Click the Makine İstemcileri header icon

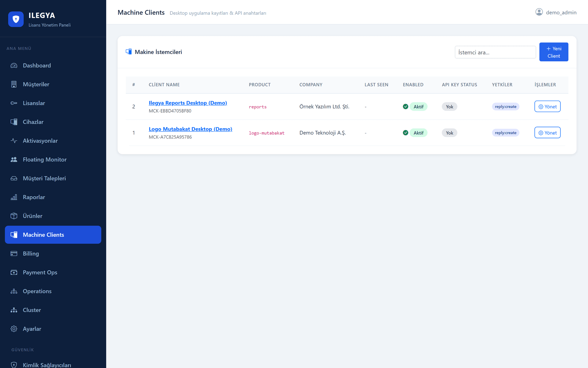(129, 52)
